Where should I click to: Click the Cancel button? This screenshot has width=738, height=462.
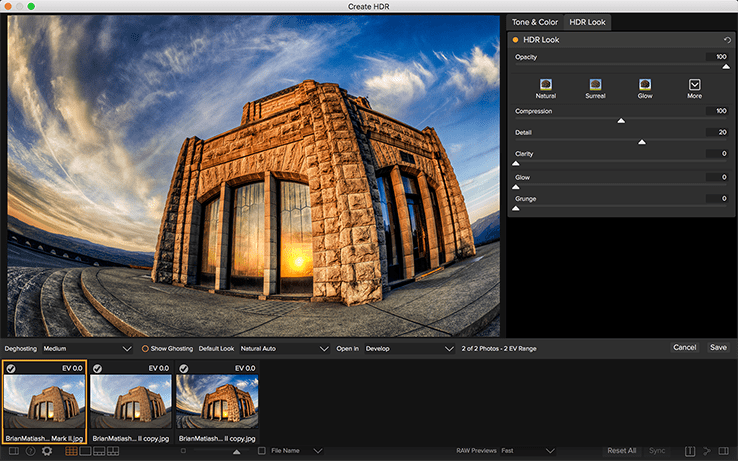(684, 348)
